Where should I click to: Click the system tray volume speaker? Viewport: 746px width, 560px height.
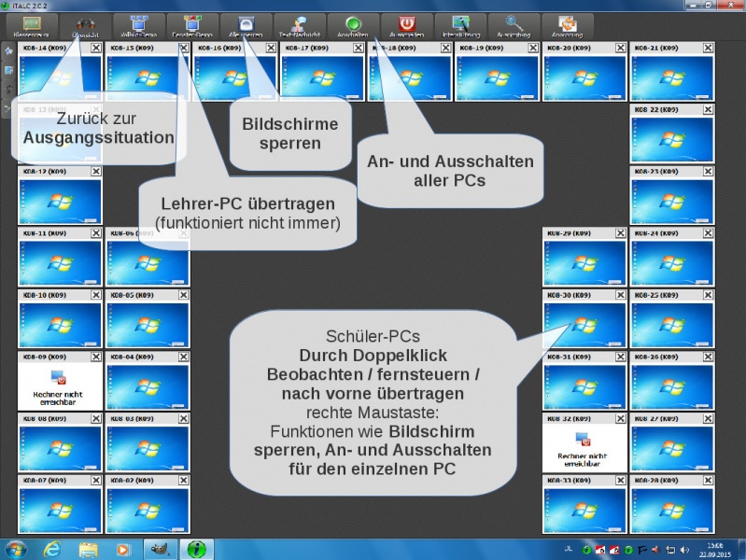point(684,550)
